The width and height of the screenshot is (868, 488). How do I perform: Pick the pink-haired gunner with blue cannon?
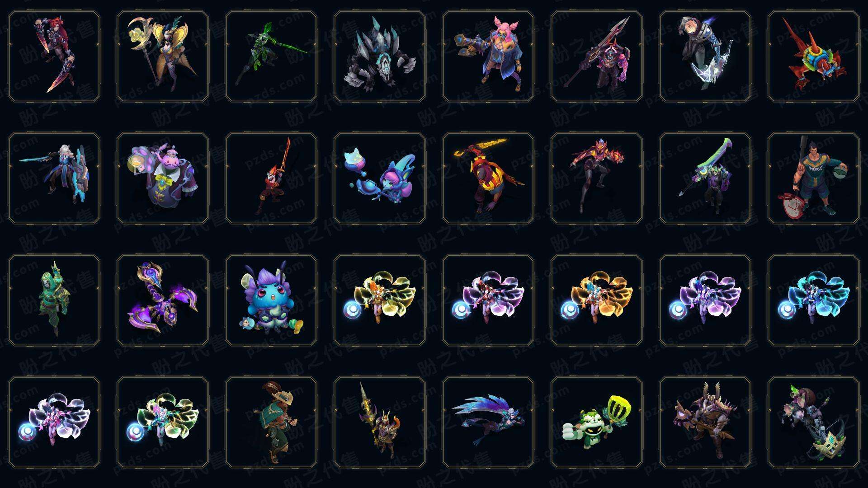point(488,56)
